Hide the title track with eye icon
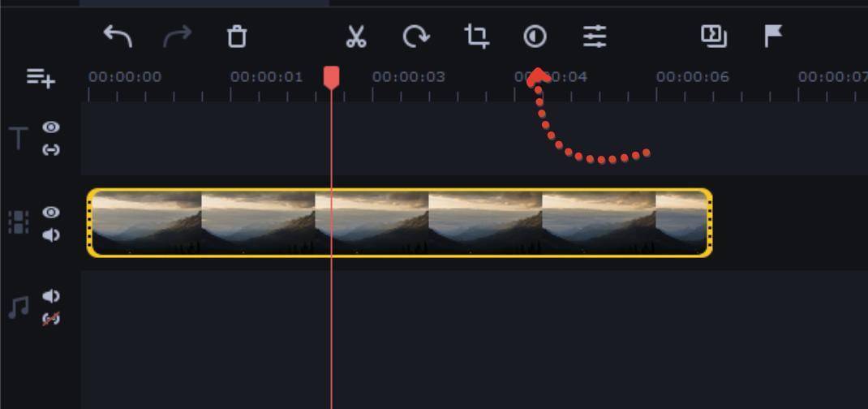 pyautogui.click(x=51, y=127)
